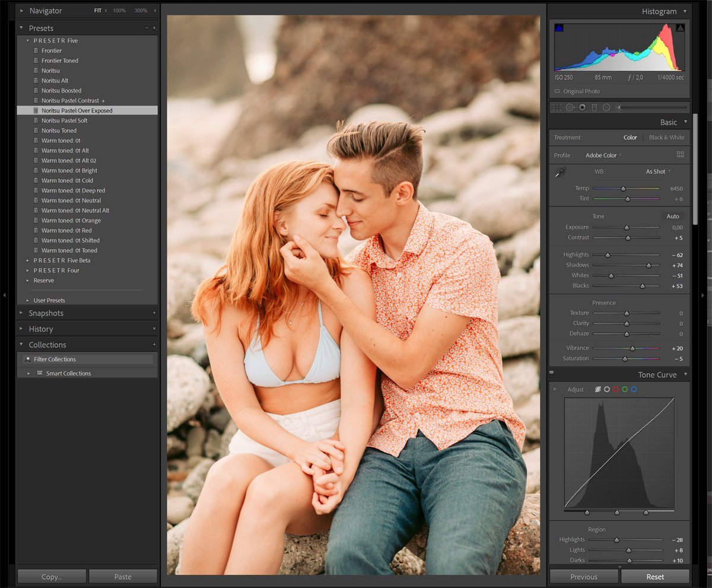The width and height of the screenshot is (712, 588).
Task: Click the Copy... button
Action: click(52, 577)
